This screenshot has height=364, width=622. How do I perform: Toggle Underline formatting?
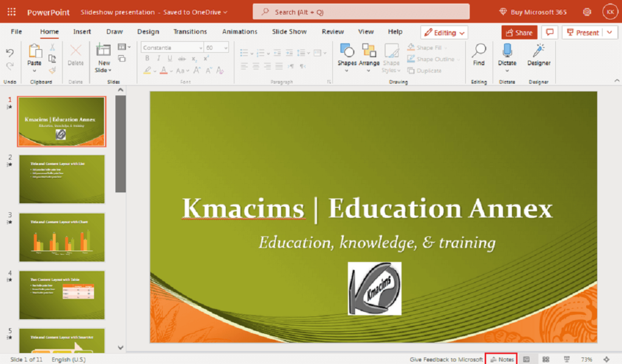click(x=170, y=58)
